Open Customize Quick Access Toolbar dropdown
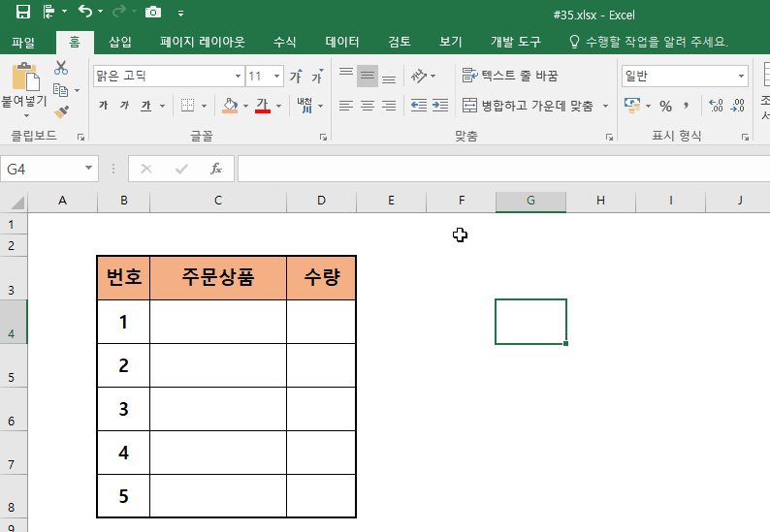Viewport: 770px width, 532px height. tap(180, 14)
